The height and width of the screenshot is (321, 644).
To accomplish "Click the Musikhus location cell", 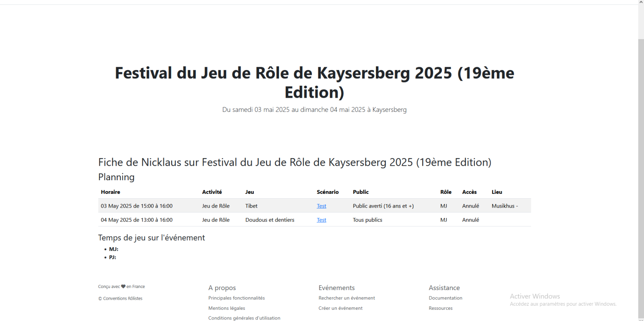I will (504, 206).
